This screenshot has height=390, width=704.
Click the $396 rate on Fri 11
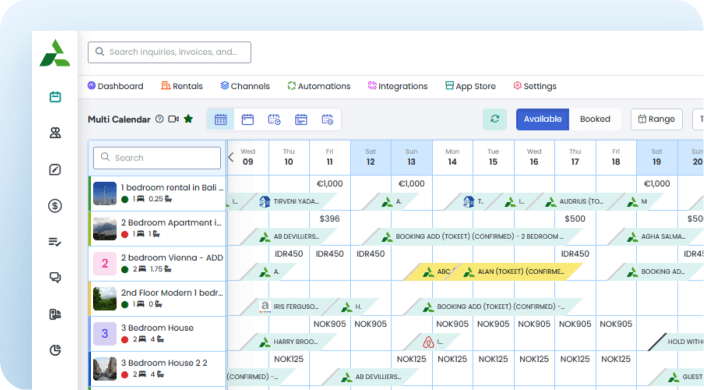[330, 219]
